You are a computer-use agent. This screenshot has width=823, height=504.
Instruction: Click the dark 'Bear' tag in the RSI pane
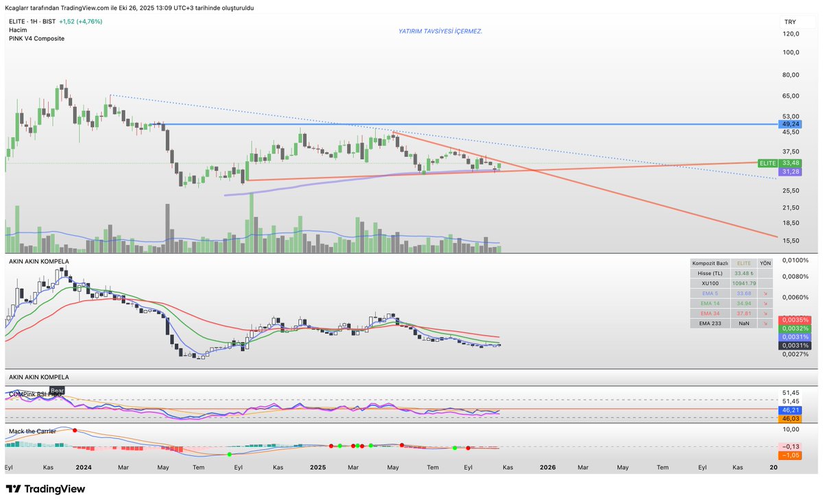tap(57, 390)
